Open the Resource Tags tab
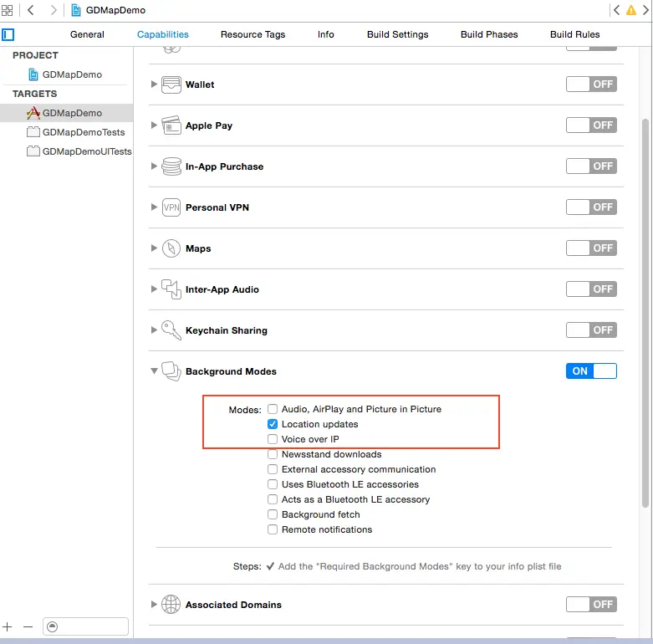This screenshot has height=644, width=653. click(253, 34)
